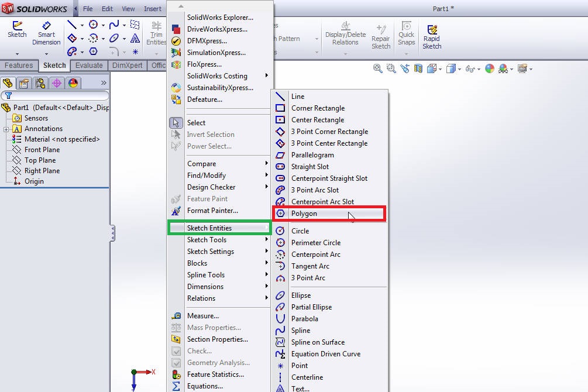The image size is (588, 392).
Task: Open the Line tool dropdown arrow
Action: 82,26
